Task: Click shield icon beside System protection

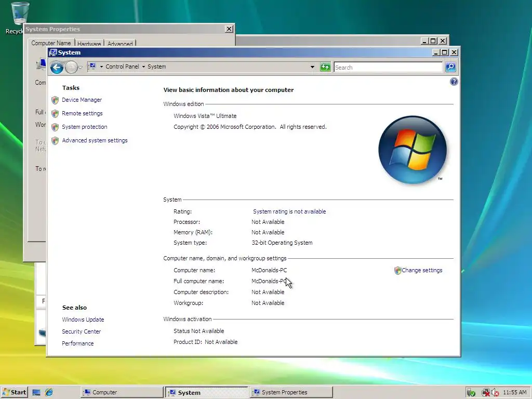Action: [x=55, y=127]
